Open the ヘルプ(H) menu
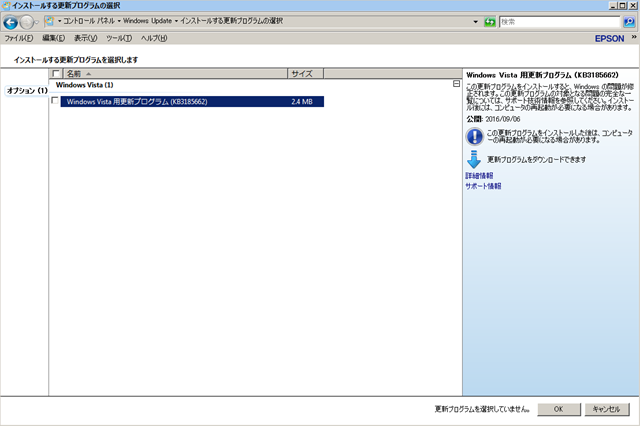 [154, 38]
